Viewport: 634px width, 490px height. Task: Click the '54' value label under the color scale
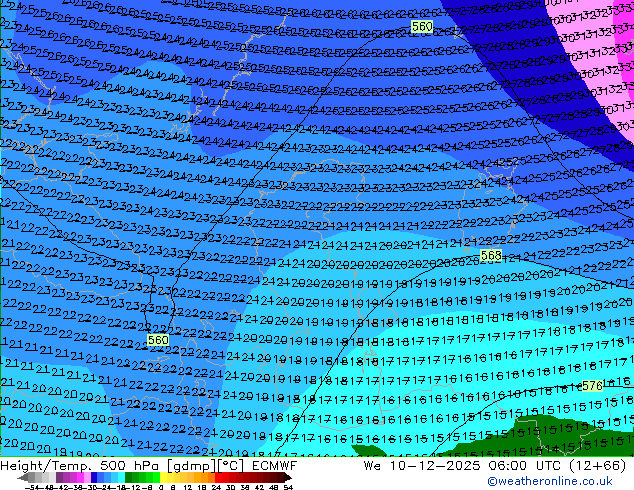coord(287,488)
